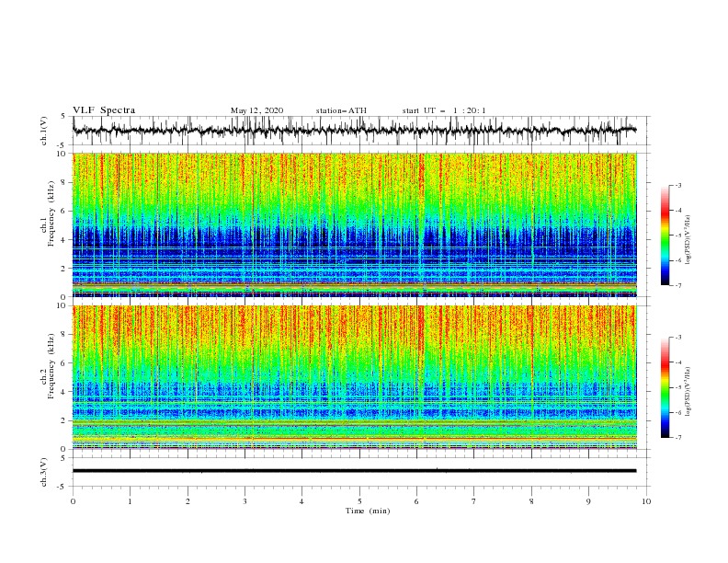Screen dimensions: 728x563
Task: Click the "start UT = 1:20:1" header text
Action: coord(444,110)
